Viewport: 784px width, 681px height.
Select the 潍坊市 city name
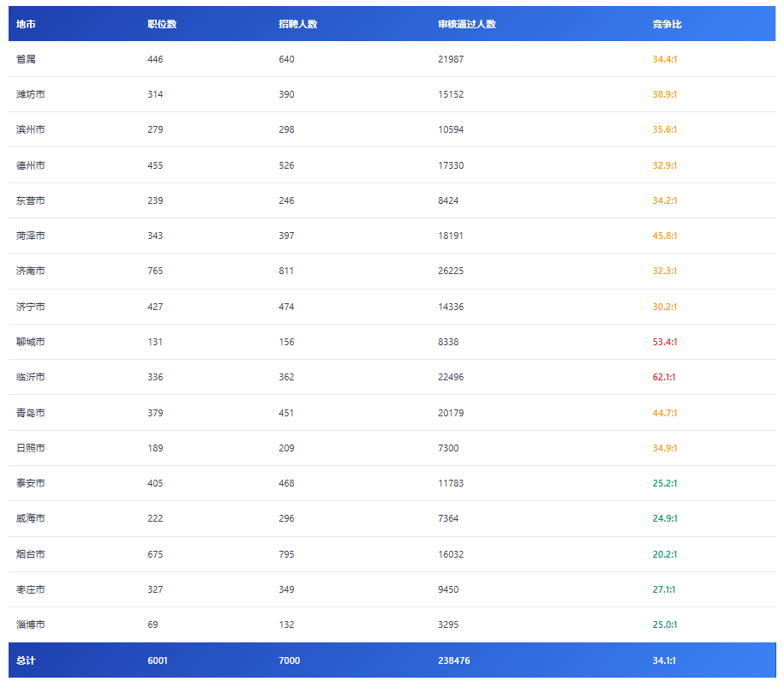[30, 94]
